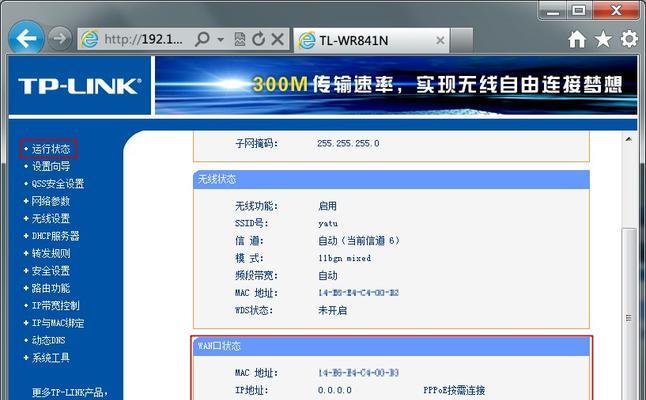Viewport: 646px width, 400px height.
Task: Click subnet mask value 255.255.255.0
Action: coord(348,143)
